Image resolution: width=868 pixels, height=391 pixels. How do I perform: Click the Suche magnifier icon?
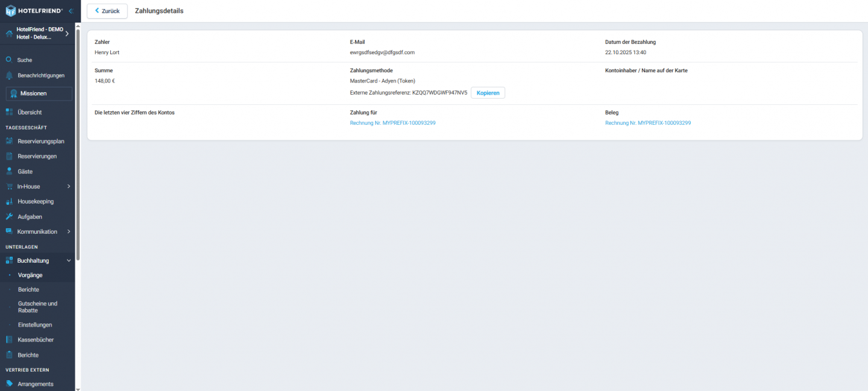9,60
